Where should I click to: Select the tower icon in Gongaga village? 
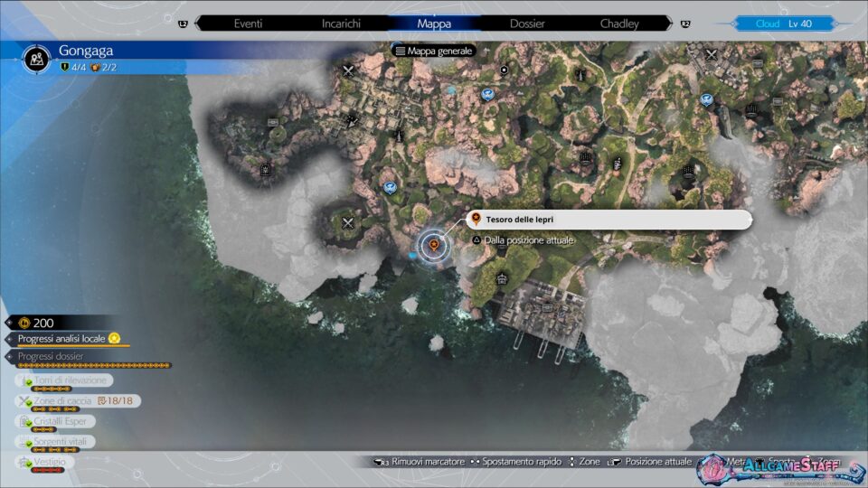tap(399, 135)
